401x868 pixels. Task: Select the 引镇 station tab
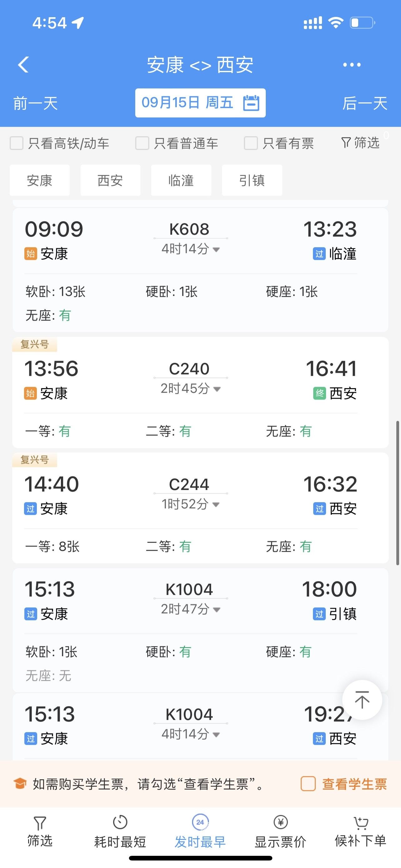[252, 180]
